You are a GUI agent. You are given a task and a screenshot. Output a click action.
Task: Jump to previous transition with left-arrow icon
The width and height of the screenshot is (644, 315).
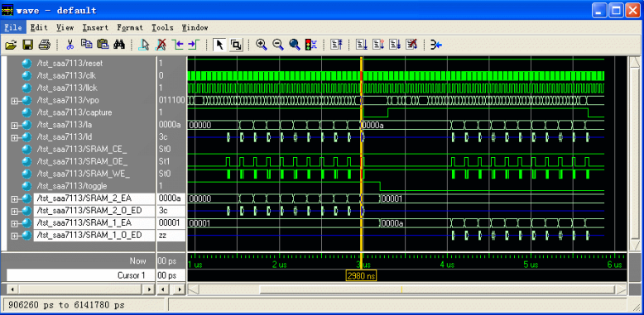pyautogui.click(x=177, y=45)
